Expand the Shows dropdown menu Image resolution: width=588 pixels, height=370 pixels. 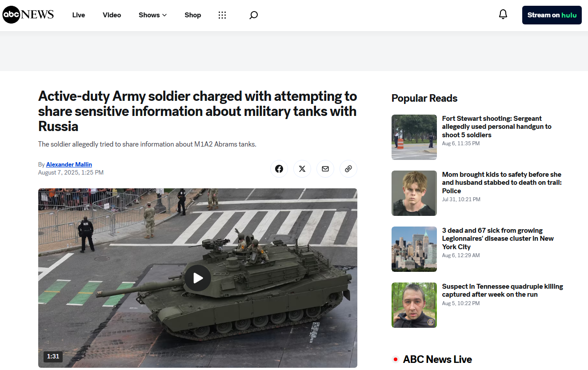coord(152,15)
